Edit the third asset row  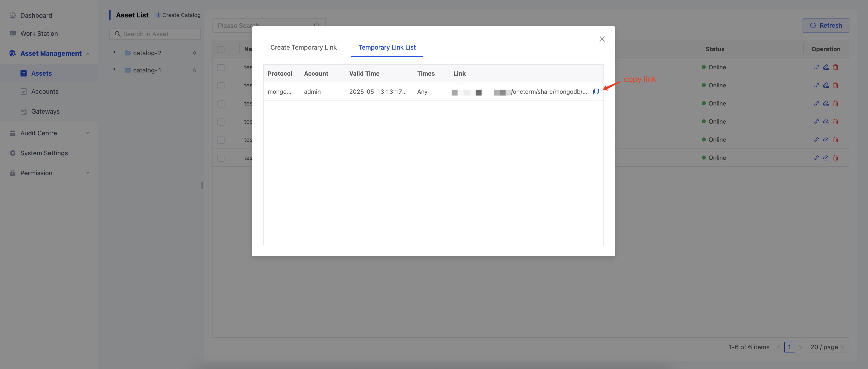click(826, 103)
